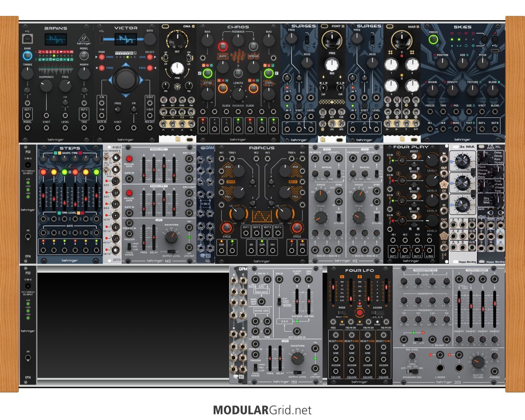This screenshot has width=525, height=420.
Task: Tap the red YMOD button on Victor
Action: (102, 68)
